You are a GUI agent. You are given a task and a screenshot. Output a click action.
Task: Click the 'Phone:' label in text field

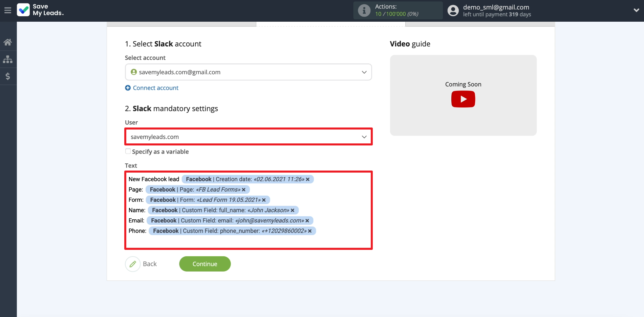click(137, 231)
